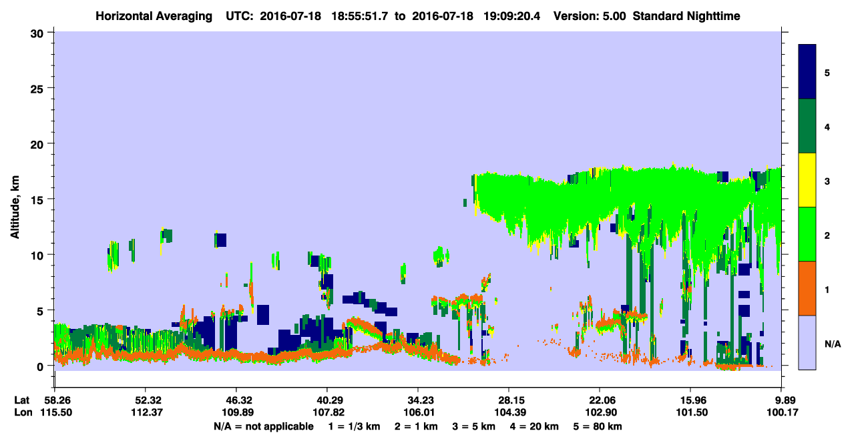Click latitude value 58.26
This screenshot has width=868, height=445.
[55, 400]
